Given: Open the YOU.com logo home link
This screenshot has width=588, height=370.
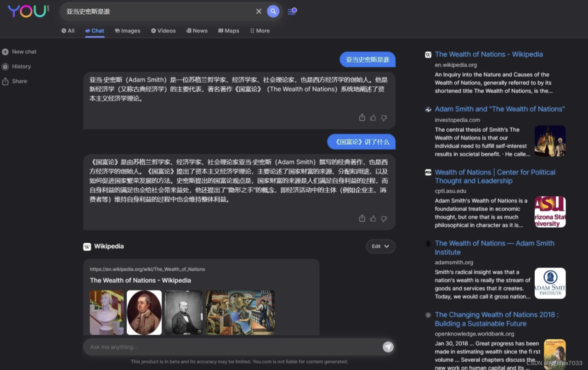Looking at the screenshot, I should pos(28,11).
